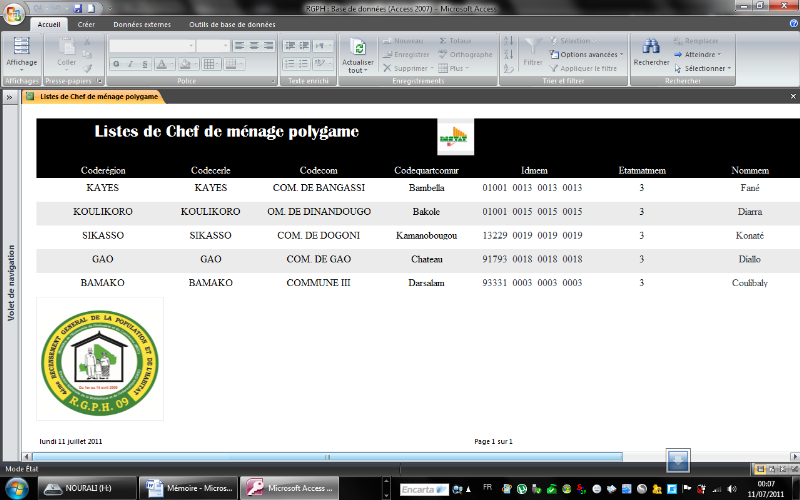This screenshot has width=800, height=500.
Task: Click the fill color bucket icon
Action: click(185, 64)
